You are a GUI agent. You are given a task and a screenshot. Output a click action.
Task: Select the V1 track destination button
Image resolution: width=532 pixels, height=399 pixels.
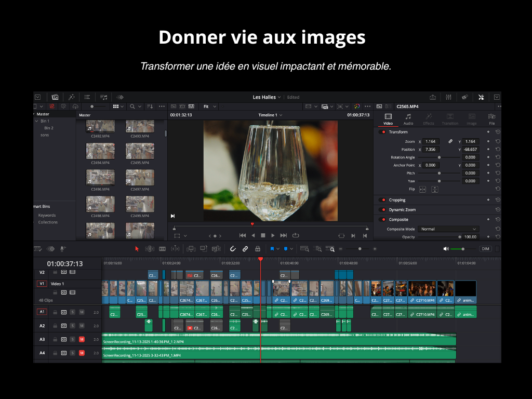[42, 284]
